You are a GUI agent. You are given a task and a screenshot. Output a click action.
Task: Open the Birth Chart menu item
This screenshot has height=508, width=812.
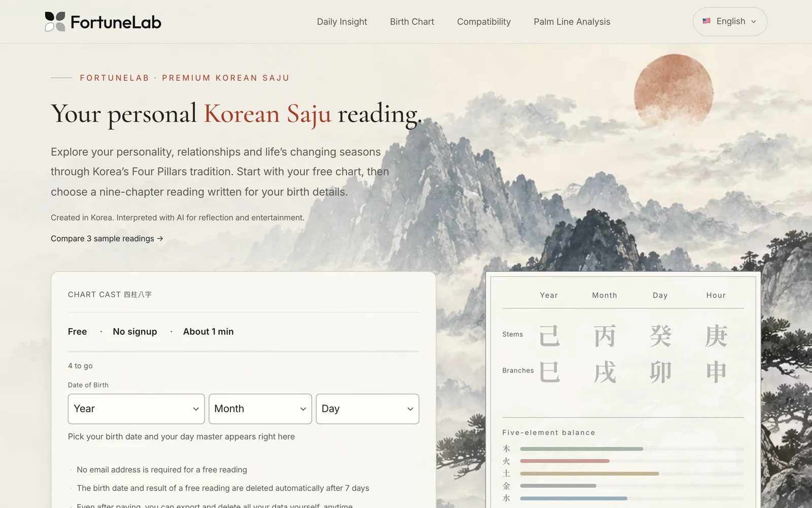[412, 22]
